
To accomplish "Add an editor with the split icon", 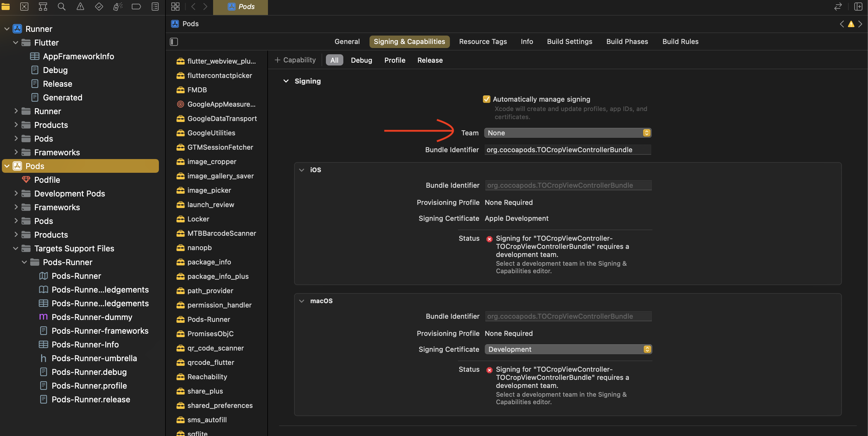I will coord(858,7).
